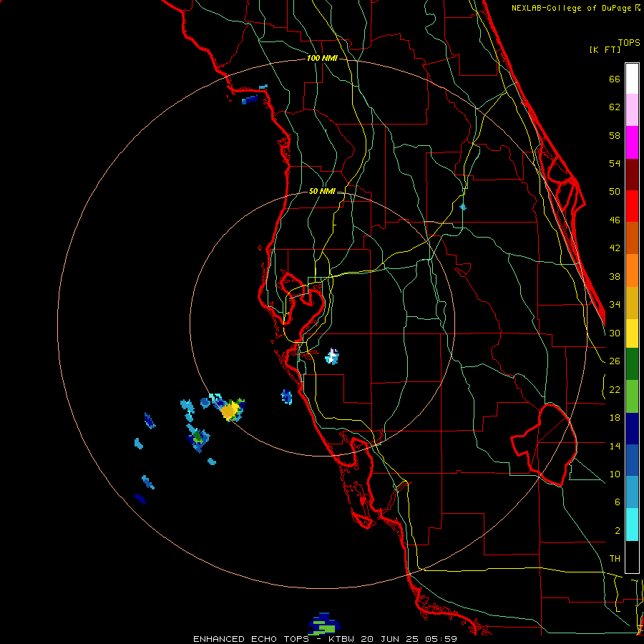Click the 'ENHANCED ECHO TOPS - KTBW' caption
Image resolution: width=644 pixels, height=644 pixels.
click(x=273, y=639)
